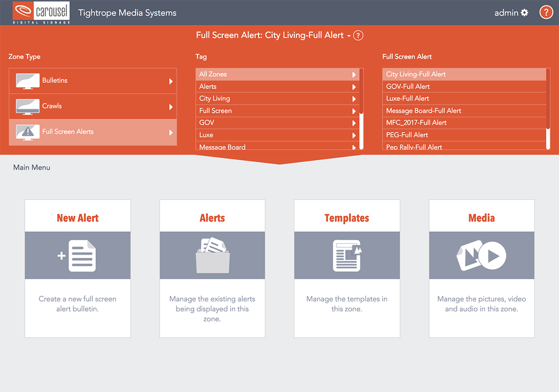Click the Carousel Digital Signage logo
The height and width of the screenshot is (392, 559).
coord(41,13)
